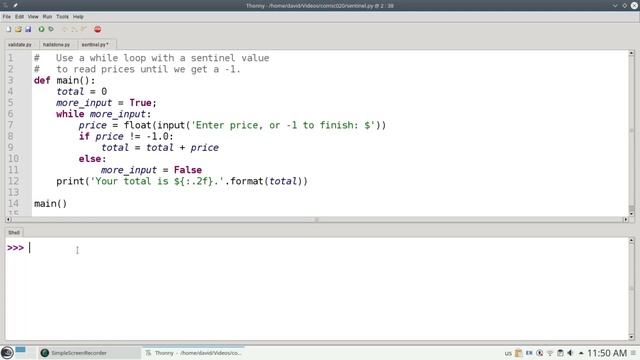Open the virtual desktop pager in taskbar
This screenshot has height=360, width=640.
click(x=25, y=353)
